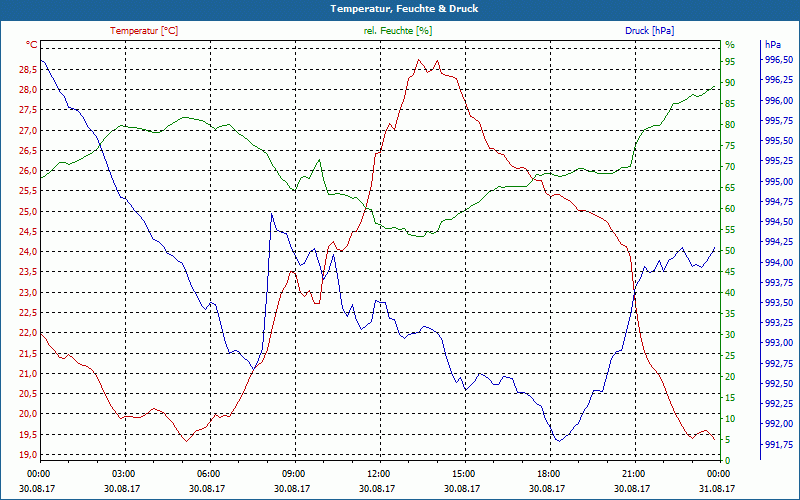Click humidity axis value 50
The image size is (800, 500).
click(x=730, y=251)
